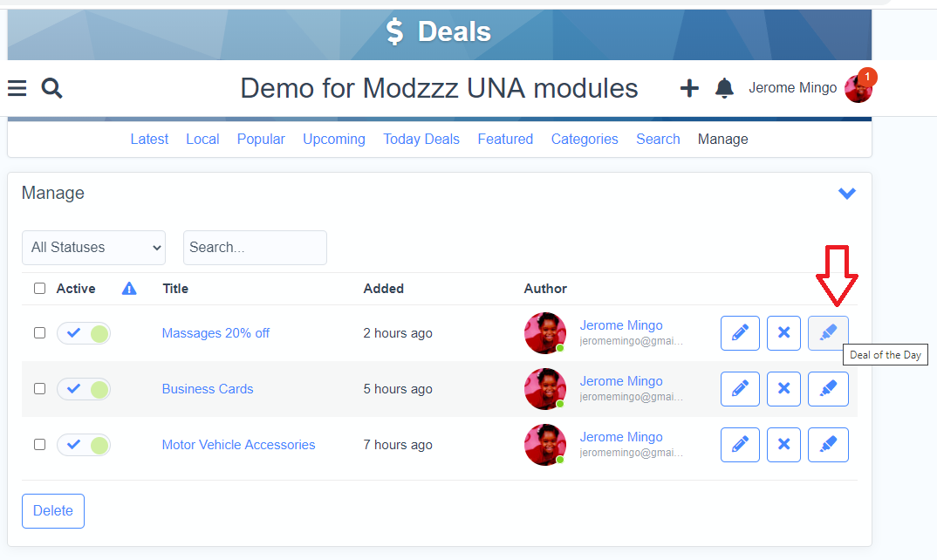Edit the Massages 20% off deal
Screen dimensions: 937x560
(x=740, y=333)
